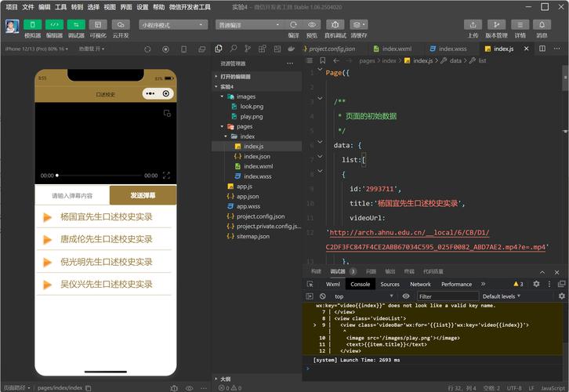Click the 发送弹幕 button in simulator
The height and width of the screenshot is (392, 569).
click(x=143, y=196)
